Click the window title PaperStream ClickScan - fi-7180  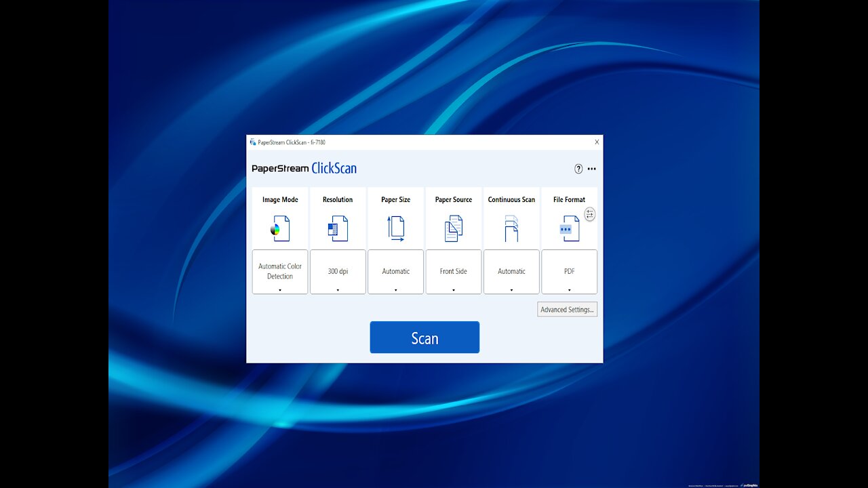point(292,142)
